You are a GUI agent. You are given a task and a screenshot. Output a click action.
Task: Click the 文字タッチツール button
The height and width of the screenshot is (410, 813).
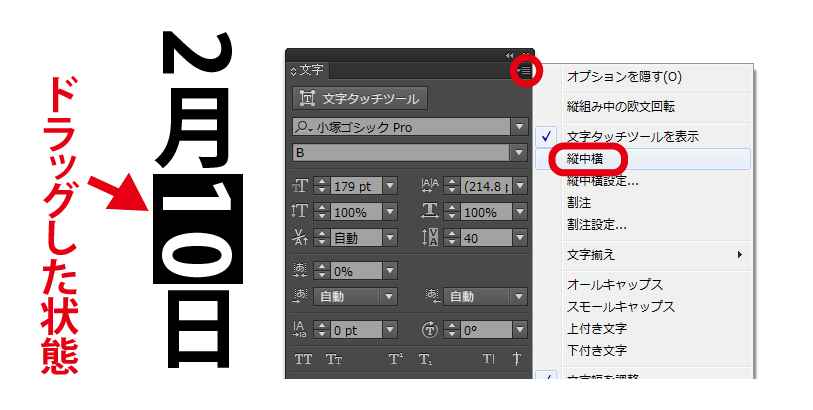click(360, 98)
